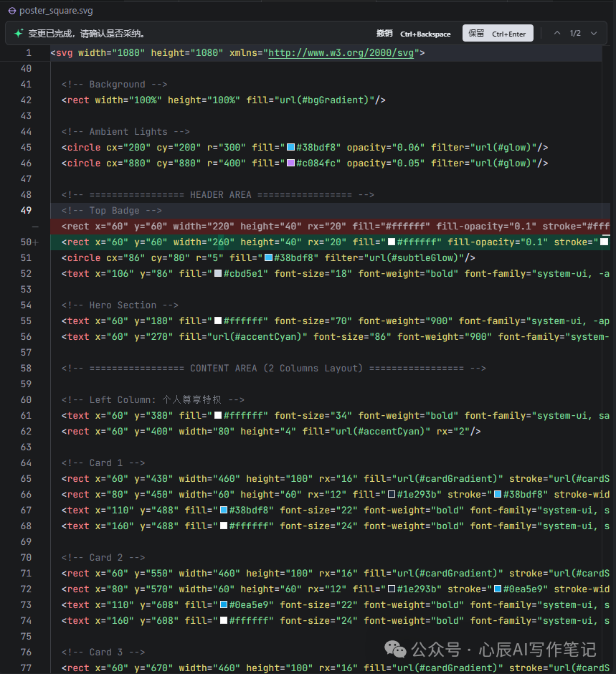Click the dark #1e293b swatch on line 66

click(392, 495)
